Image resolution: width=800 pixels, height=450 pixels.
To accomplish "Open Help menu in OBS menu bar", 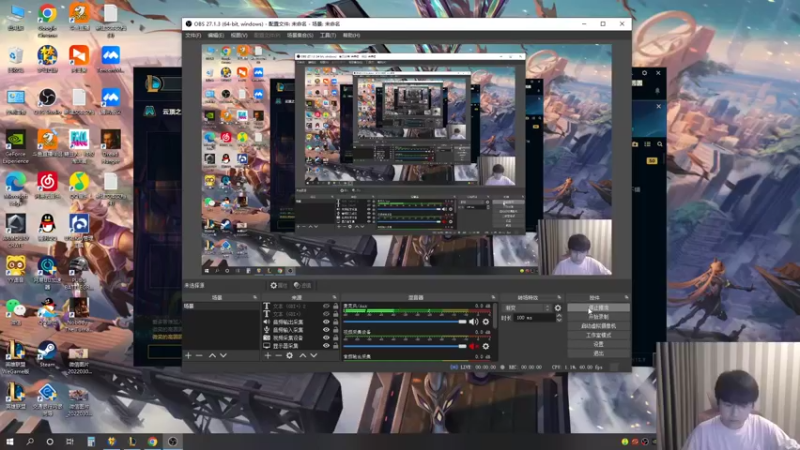I will click(352, 35).
